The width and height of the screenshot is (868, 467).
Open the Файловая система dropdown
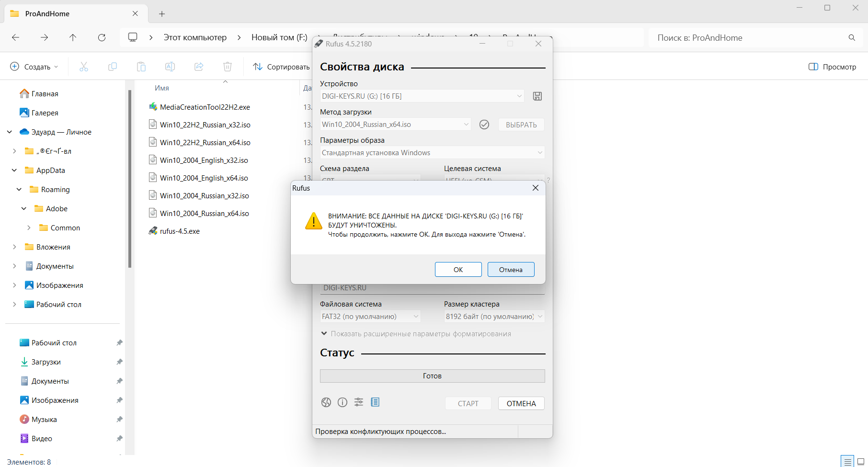(x=370, y=317)
